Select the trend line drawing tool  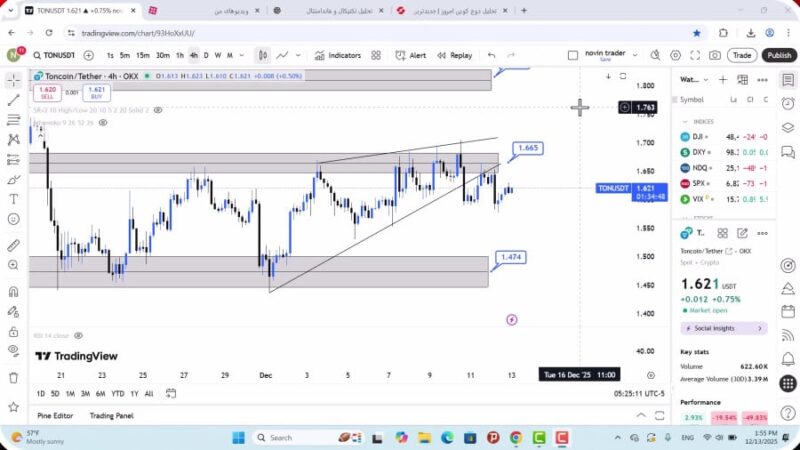pyautogui.click(x=13, y=101)
